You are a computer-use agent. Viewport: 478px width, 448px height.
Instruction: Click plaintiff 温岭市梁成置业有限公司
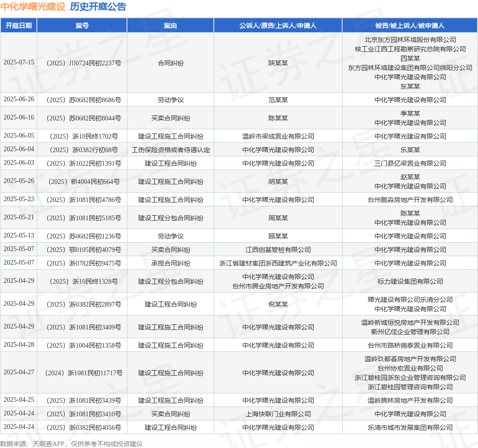pyautogui.click(x=278, y=136)
